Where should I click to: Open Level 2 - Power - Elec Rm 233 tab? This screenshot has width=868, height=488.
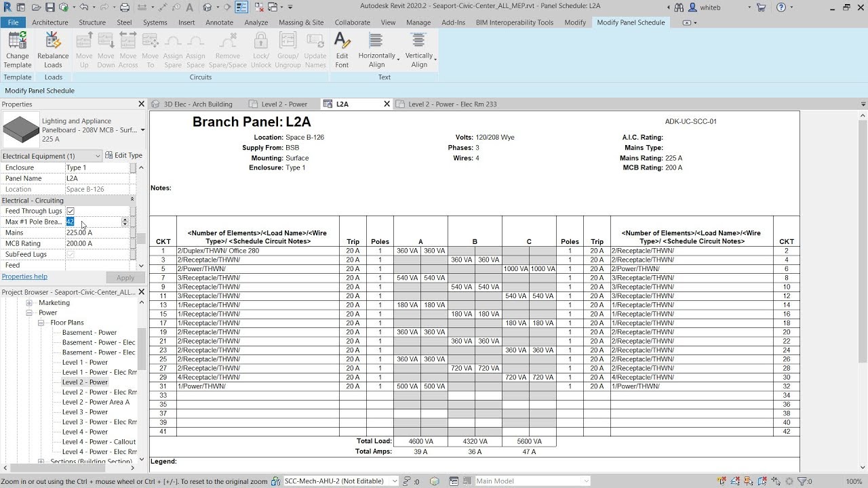pos(453,104)
